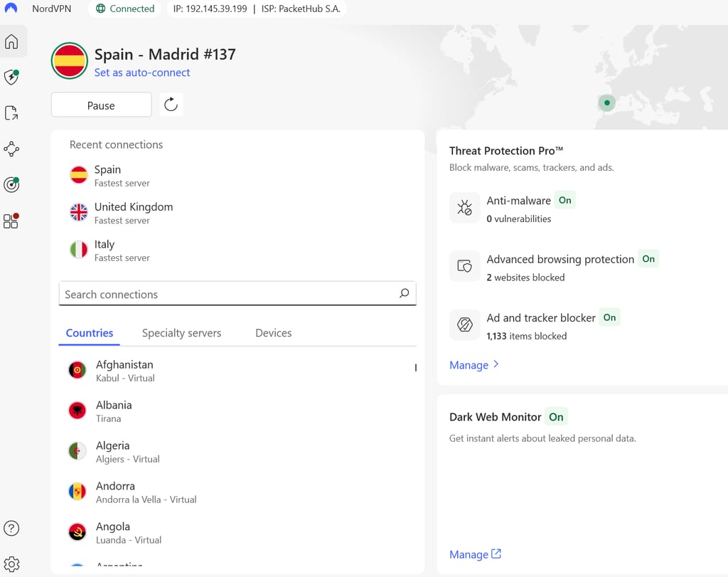This screenshot has height=577, width=728.
Task: Select Angola Luanda - Virtual
Action: click(x=237, y=532)
